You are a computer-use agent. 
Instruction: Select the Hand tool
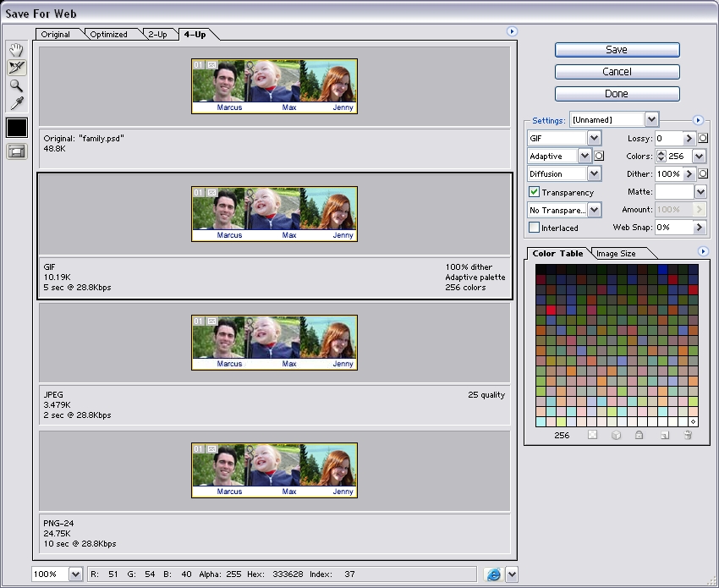17,50
